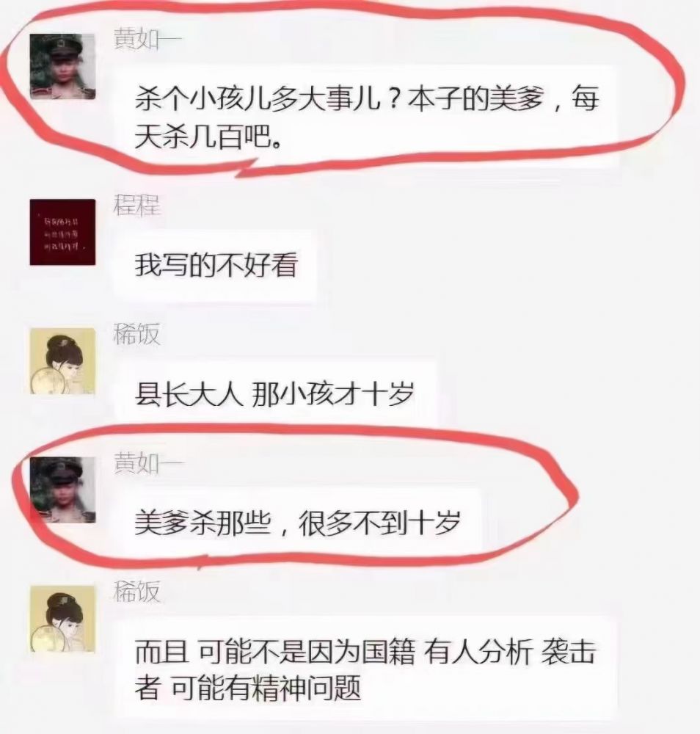Select the 我写的不好看 message bubble
Screen dimensions: 700x734
point(216,265)
